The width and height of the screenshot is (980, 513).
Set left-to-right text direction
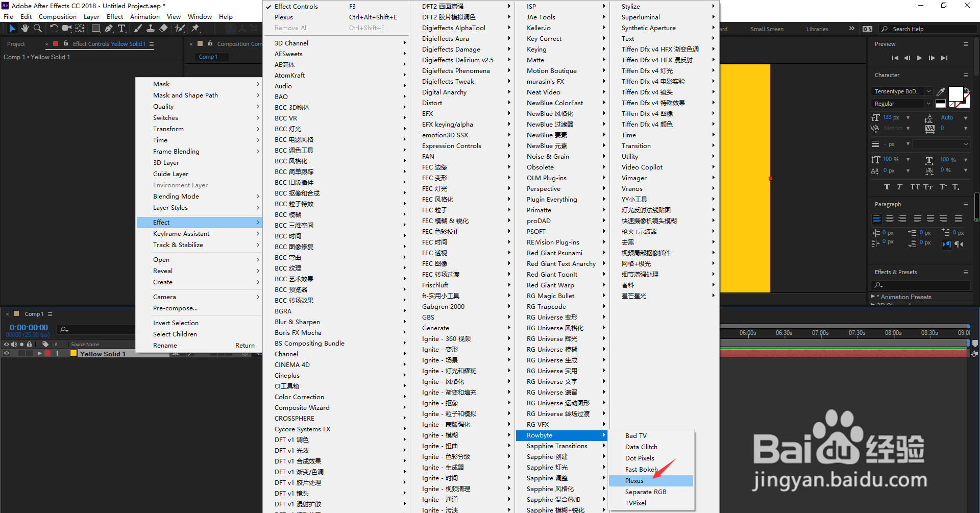pos(946,244)
